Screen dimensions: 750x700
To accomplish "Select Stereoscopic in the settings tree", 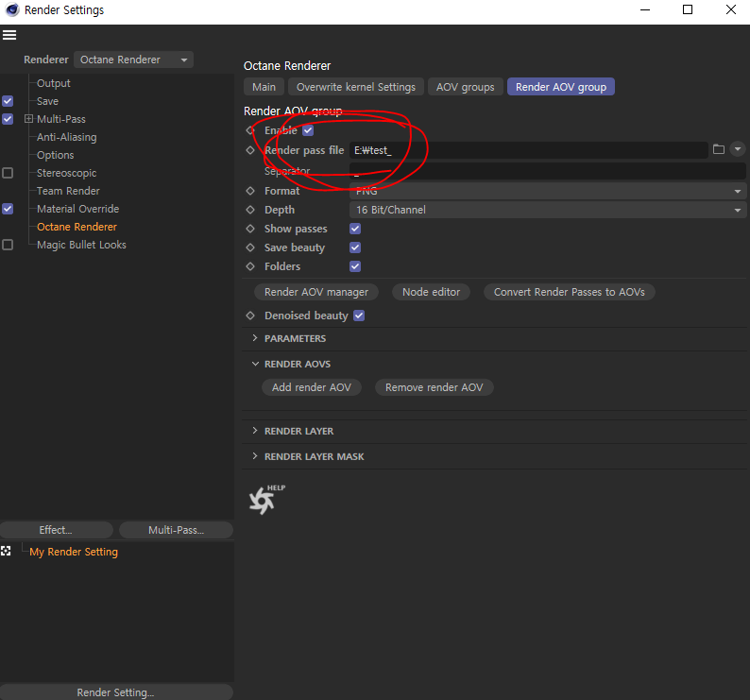I will point(66,173).
